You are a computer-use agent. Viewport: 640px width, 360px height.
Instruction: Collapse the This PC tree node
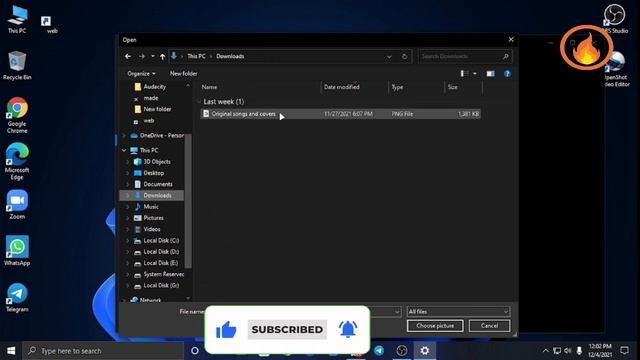(124, 150)
